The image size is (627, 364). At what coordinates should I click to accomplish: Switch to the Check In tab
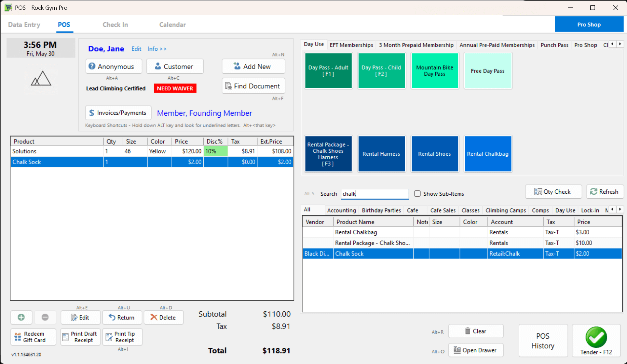(115, 25)
